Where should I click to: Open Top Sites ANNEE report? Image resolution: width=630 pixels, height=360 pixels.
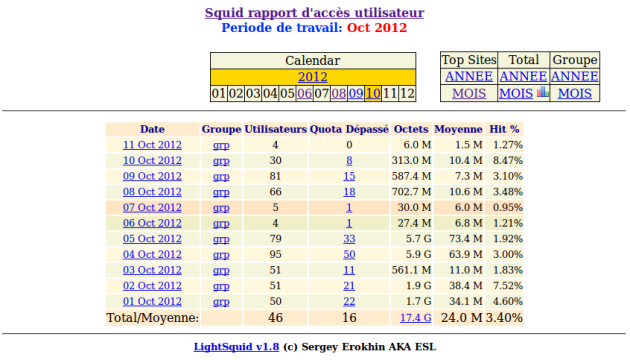point(468,76)
